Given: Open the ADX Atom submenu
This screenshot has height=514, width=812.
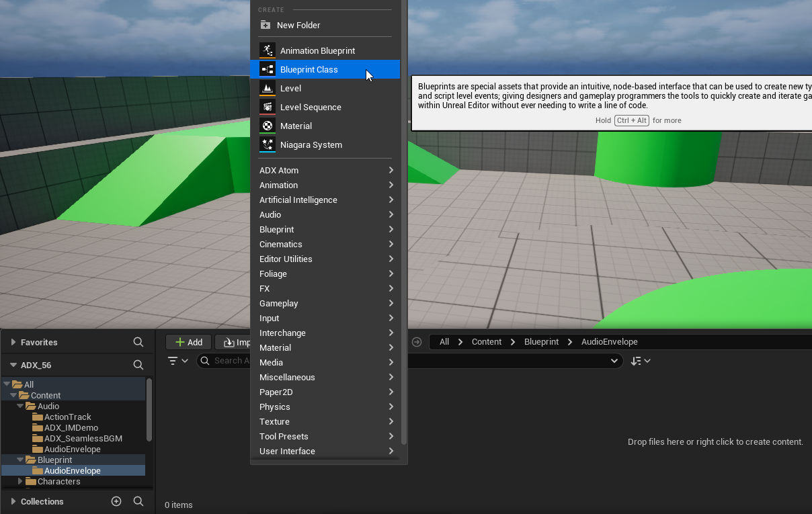Looking at the screenshot, I should (325, 170).
